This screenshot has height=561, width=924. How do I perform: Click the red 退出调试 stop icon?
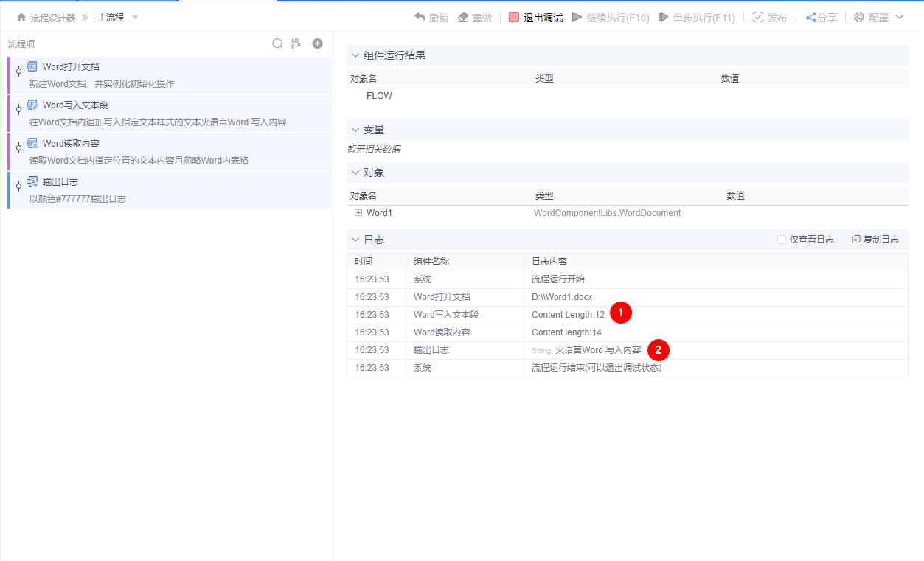514,17
